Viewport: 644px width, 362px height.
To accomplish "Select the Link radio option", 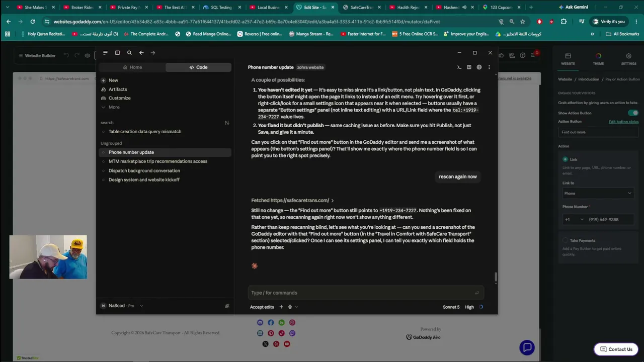I will coord(565,159).
